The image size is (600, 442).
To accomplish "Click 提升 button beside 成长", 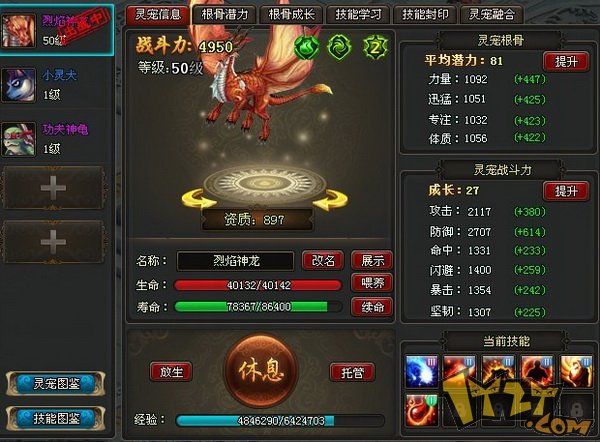I will pos(566,191).
